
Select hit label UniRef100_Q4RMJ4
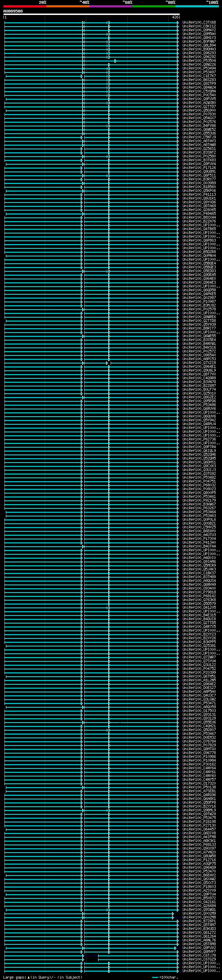(x=199, y=424)
